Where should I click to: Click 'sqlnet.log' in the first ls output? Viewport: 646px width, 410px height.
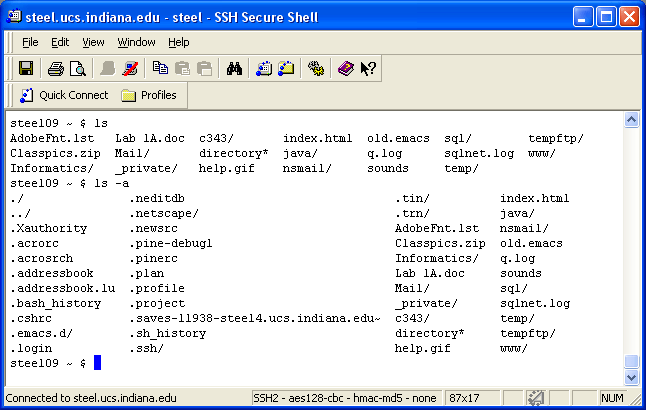479,153
